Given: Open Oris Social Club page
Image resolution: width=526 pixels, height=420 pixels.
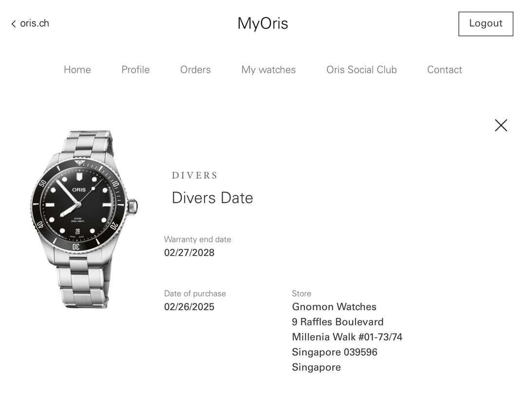Looking at the screenshot, I should point(361,70).
